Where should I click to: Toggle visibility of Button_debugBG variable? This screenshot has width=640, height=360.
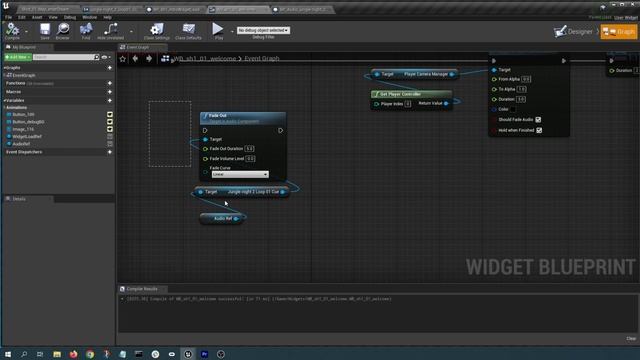point(109,122)
